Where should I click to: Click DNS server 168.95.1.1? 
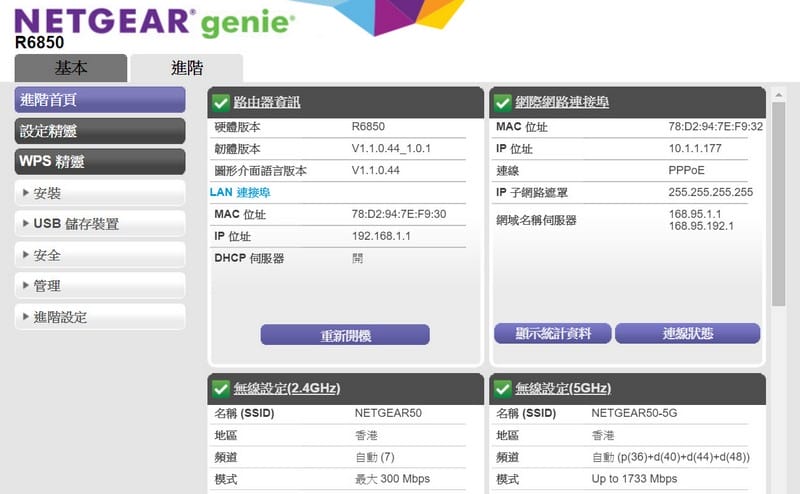pos(695,214)
